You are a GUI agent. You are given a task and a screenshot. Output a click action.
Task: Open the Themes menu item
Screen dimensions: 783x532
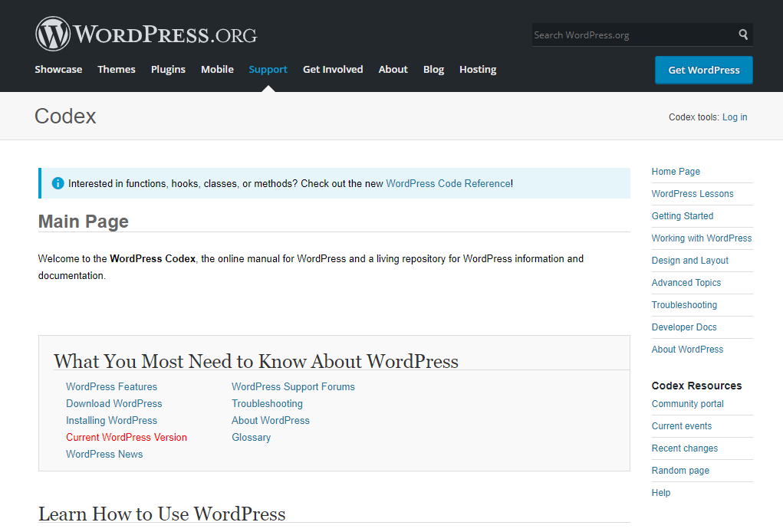coord(117,69)
